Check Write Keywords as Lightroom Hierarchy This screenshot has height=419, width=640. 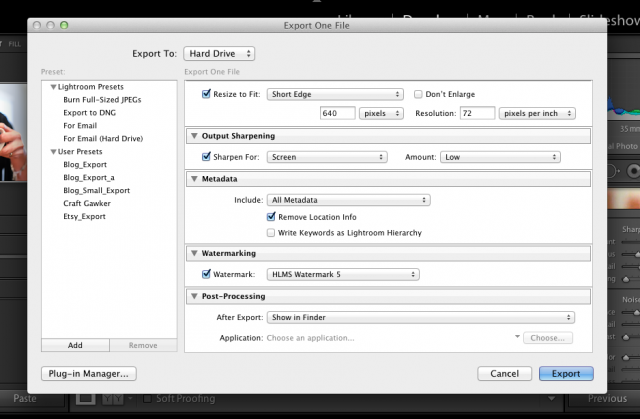[x=271, y=233]
